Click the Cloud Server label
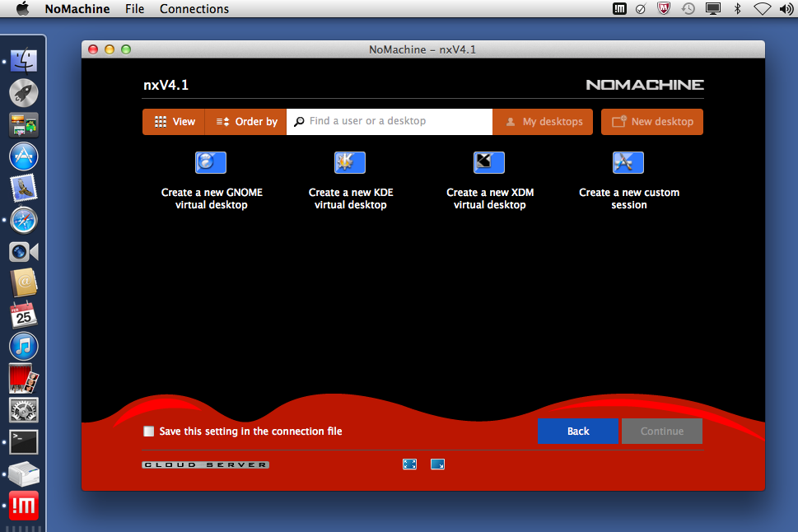 pos(206,464)
